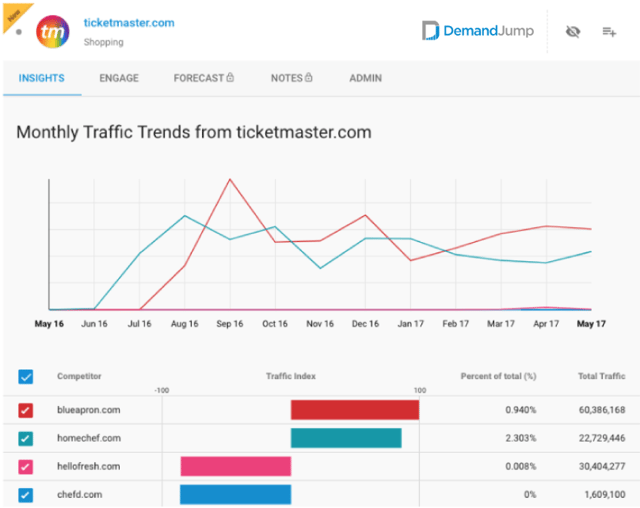Click the lock icon beside NOTES

(309, 77)
